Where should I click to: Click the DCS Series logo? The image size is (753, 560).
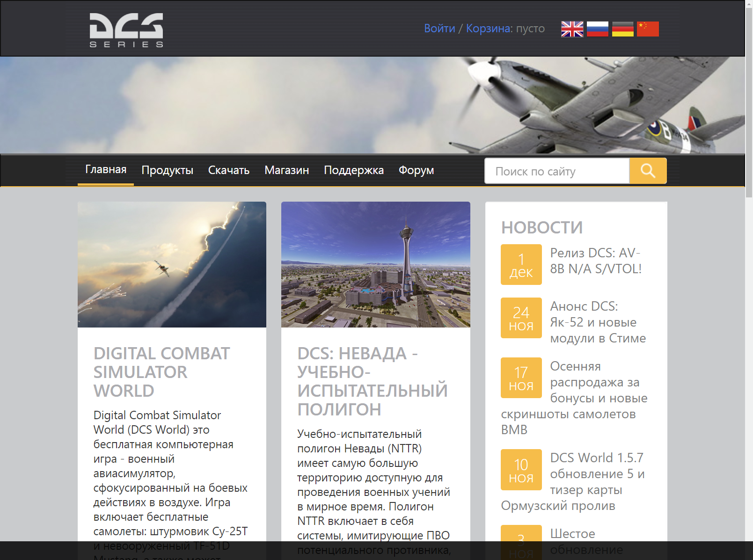[126, 30]
